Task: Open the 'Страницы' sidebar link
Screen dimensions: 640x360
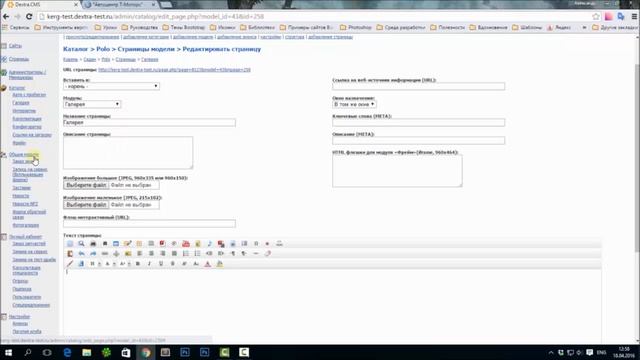Action: click(x=19, y=59)
